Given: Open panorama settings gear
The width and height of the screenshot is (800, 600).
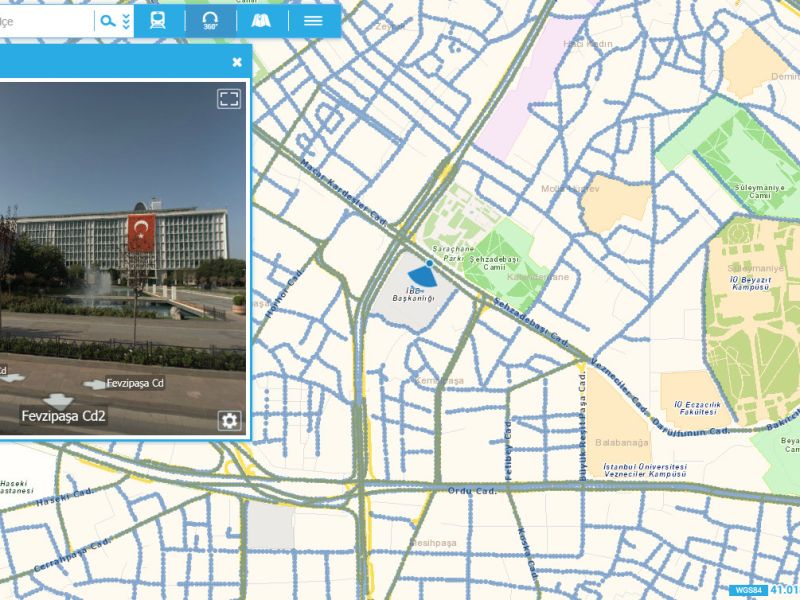Looking at the screenshot, I should click(x=229, y=420).
